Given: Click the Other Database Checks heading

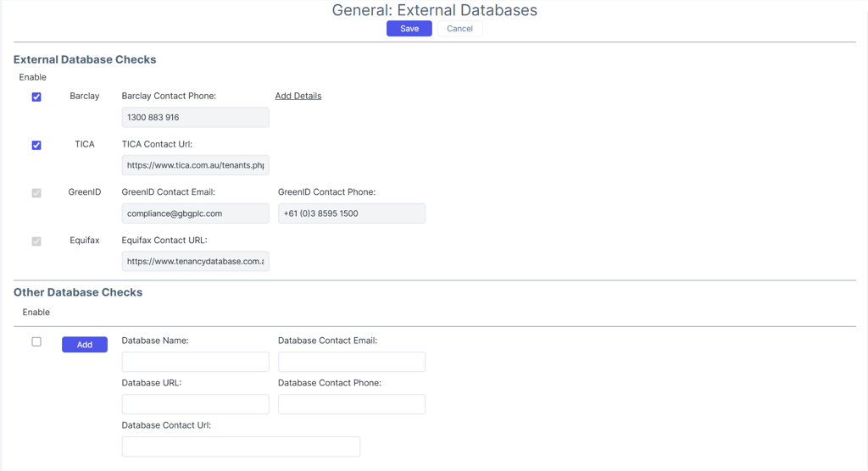Looking at the screenshot, I should (78, 292).
